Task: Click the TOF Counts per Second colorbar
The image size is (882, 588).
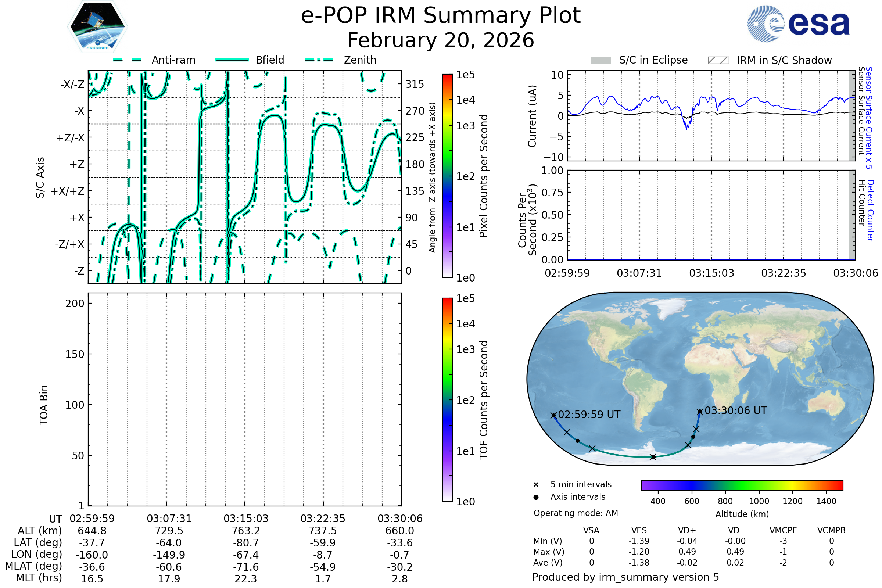Action: 447,399
